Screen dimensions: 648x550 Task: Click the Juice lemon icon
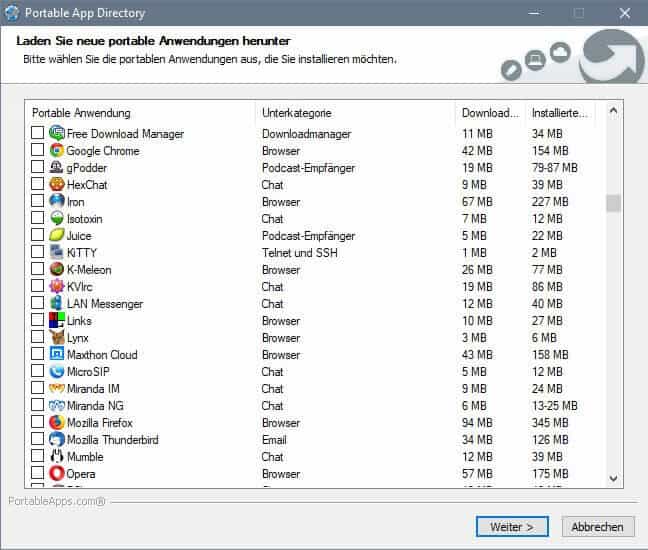tap(57, 236)
